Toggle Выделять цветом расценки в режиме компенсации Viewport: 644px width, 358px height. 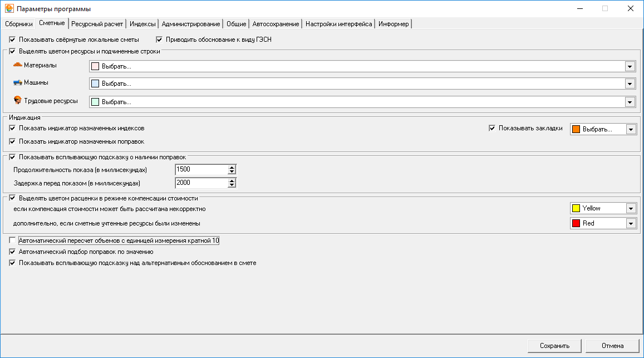12,198
